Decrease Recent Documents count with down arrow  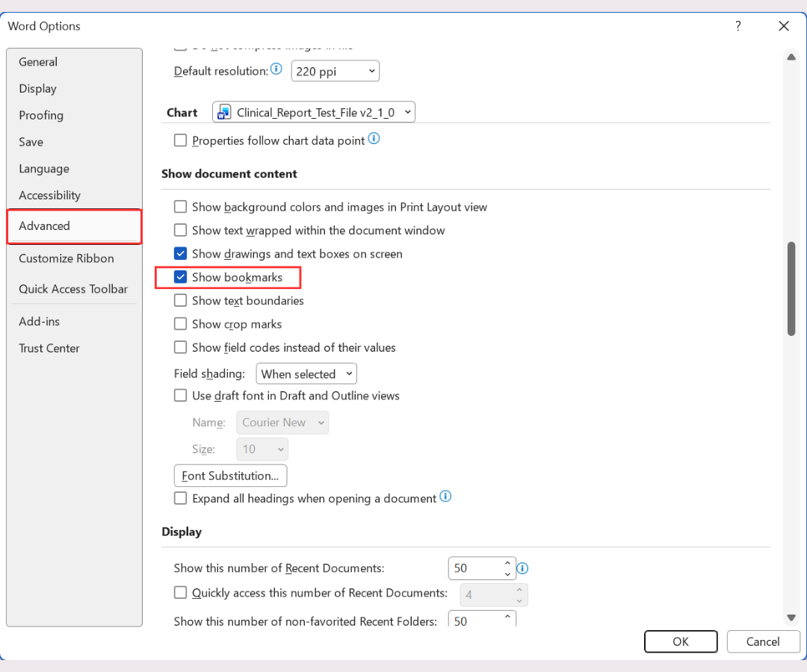507,573
